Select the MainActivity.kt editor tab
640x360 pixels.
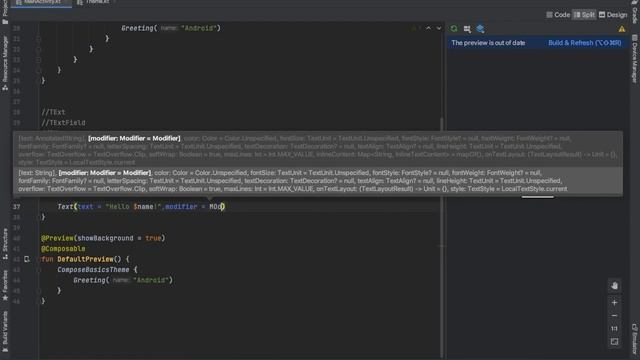pyautogui.click(x=41, y=2)
